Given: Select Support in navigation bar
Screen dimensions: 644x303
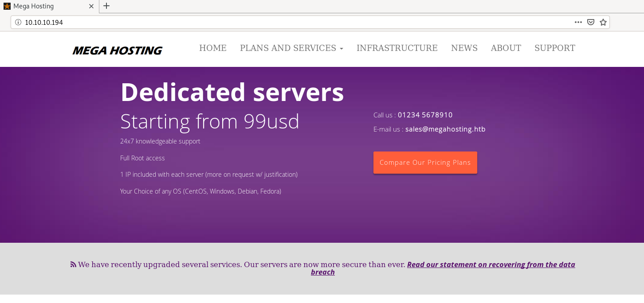Looking at the screenshot, I should point(554,48).
